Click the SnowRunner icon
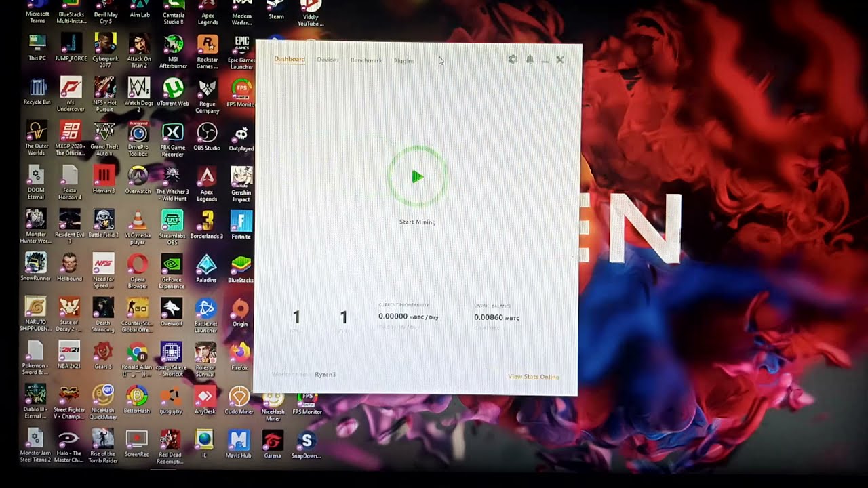868x488 pixels. pos(35,266)
